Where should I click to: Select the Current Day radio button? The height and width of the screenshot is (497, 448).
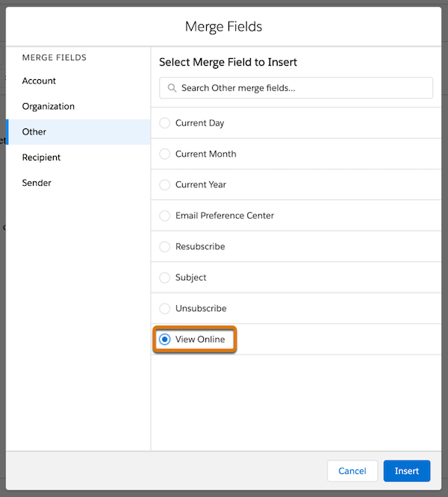pos(164,123)
